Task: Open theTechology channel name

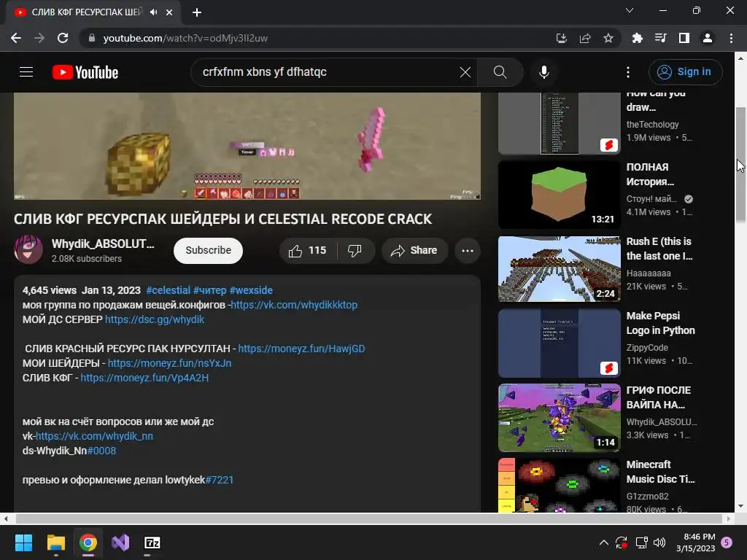Action: coord(652,124)
